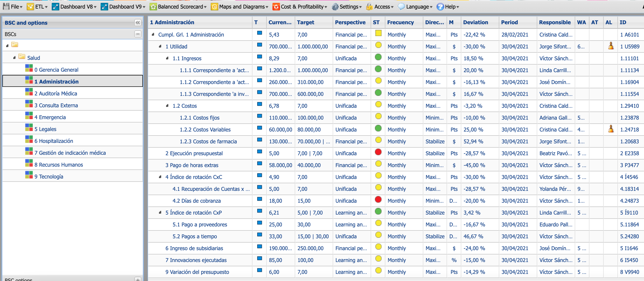Expand the BSC options section with the plus button

(x=137, y=279)
